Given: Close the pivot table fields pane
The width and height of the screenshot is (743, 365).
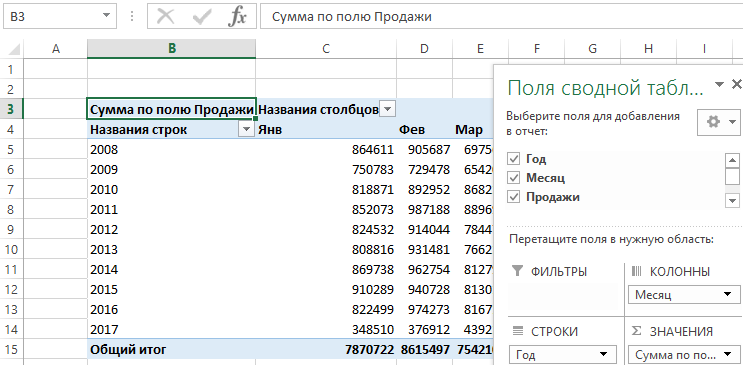Looking at the screenshot, I should click(x=736, y=85).
